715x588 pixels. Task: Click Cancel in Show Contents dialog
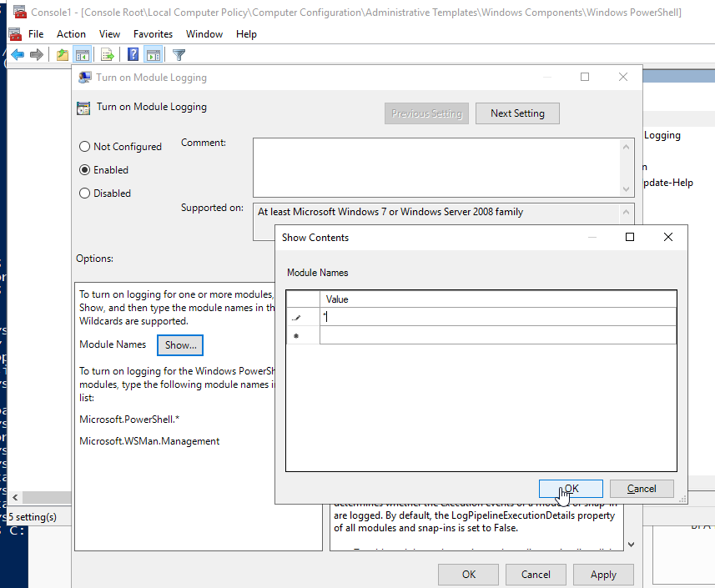(x=642, y=489)
